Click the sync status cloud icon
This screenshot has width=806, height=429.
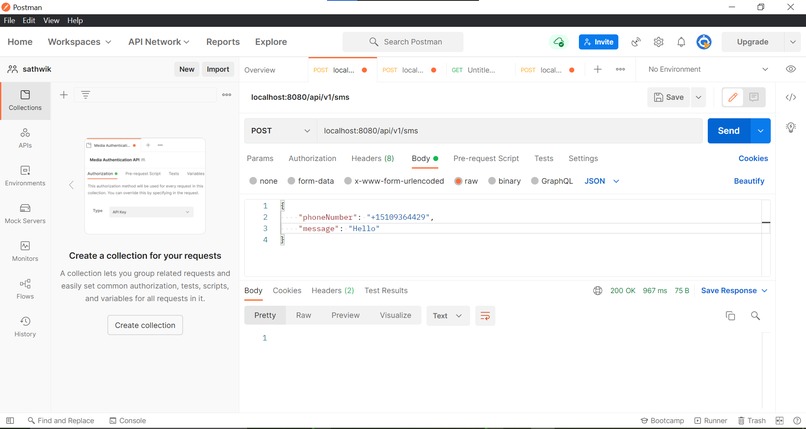pyautogui.click(x=558, y=42)
